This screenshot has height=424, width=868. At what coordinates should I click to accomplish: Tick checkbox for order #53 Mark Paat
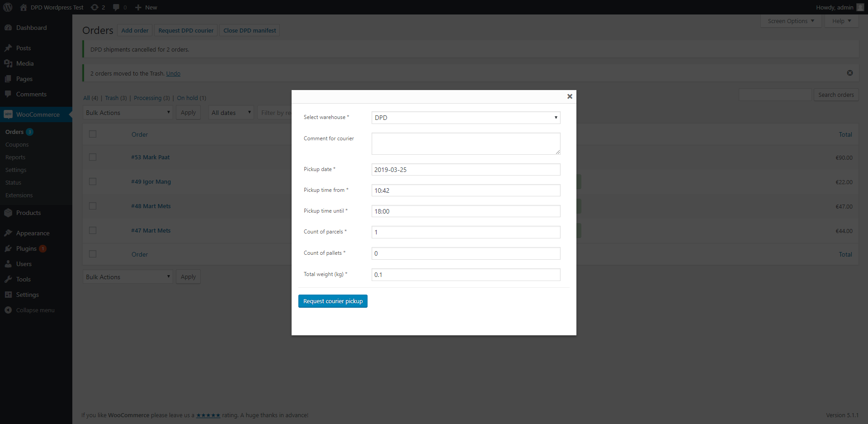coord(93,157)
